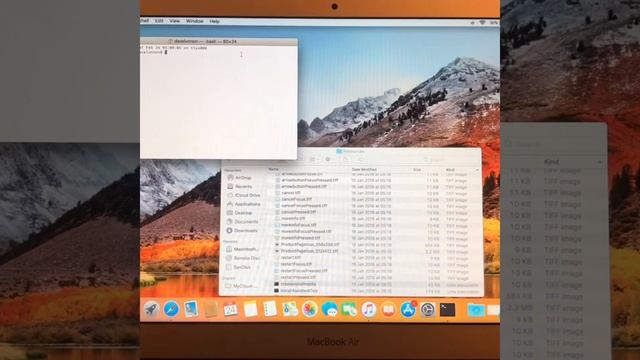Viewport: 640px width, 360px height.
Task: Open the Finder view options dropdown
Action: click(x=313, y=159)
